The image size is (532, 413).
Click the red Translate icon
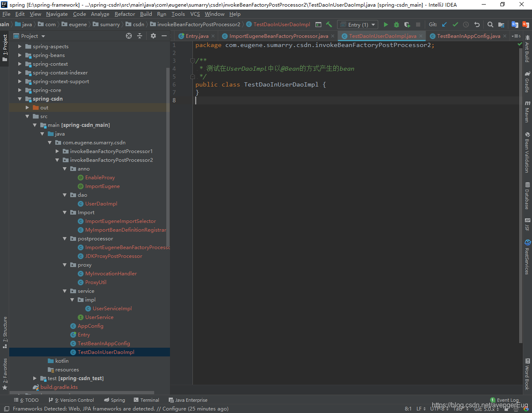point(526,25)
